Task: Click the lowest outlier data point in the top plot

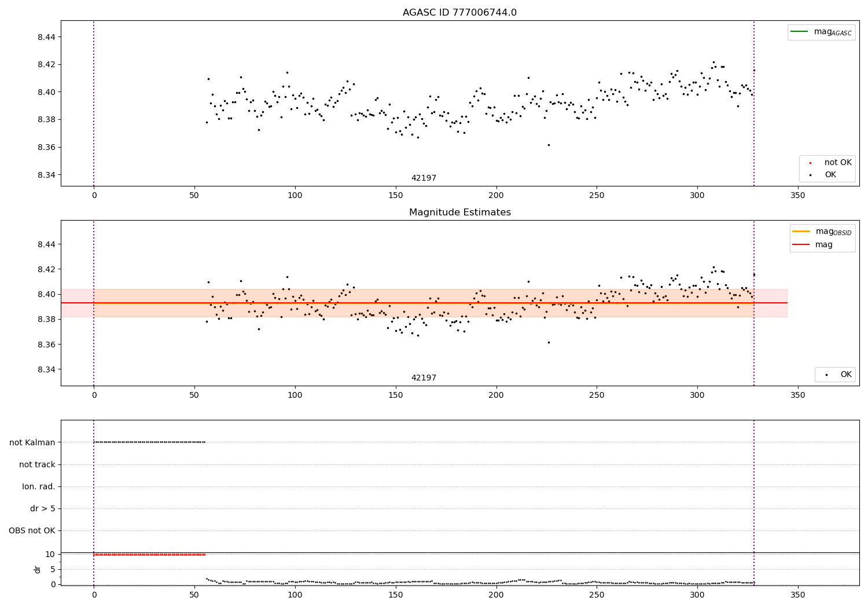Action: [549, 145]
